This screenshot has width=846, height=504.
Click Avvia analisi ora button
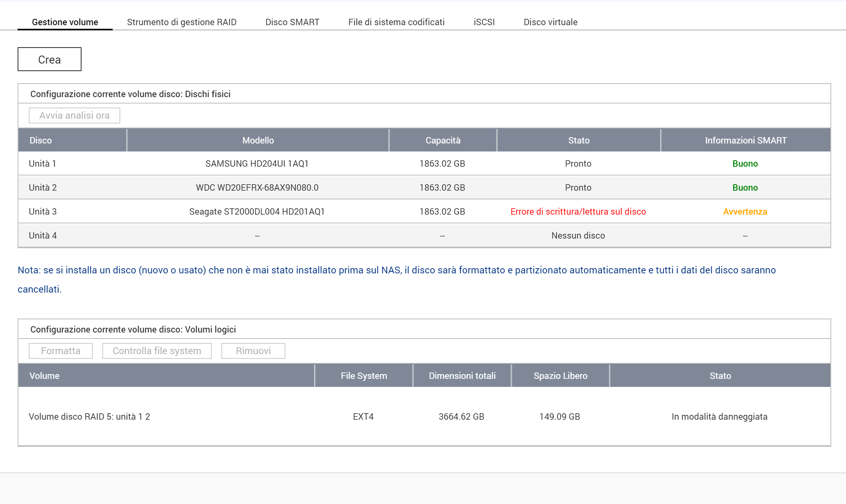pyautogui.click(x=74, y=116)
